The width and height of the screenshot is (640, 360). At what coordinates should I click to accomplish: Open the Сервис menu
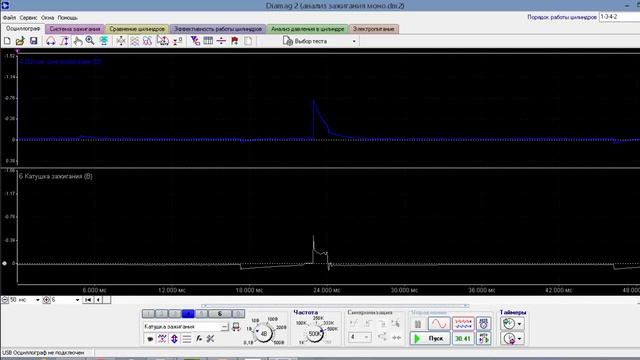tap(28, 18)
